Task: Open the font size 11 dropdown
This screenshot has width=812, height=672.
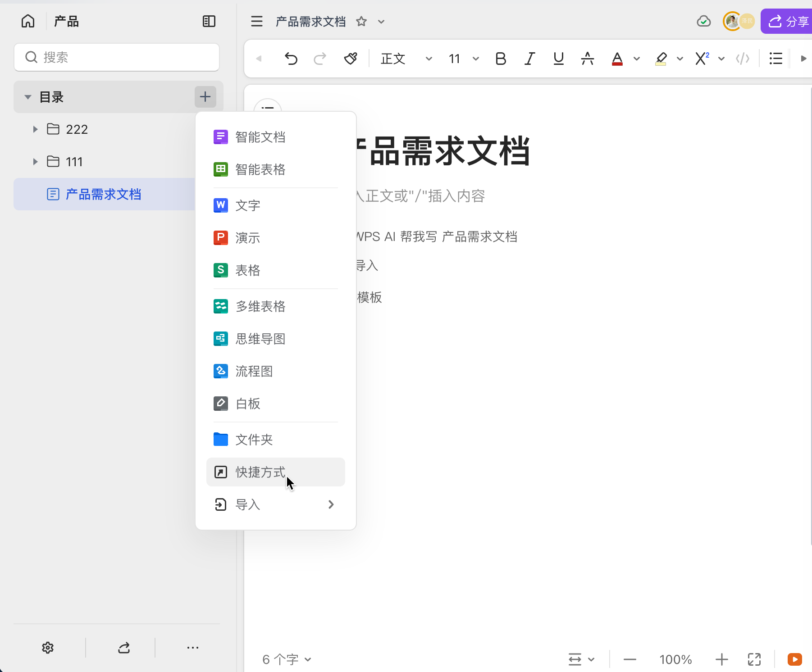Action: [x=464, y=59]
